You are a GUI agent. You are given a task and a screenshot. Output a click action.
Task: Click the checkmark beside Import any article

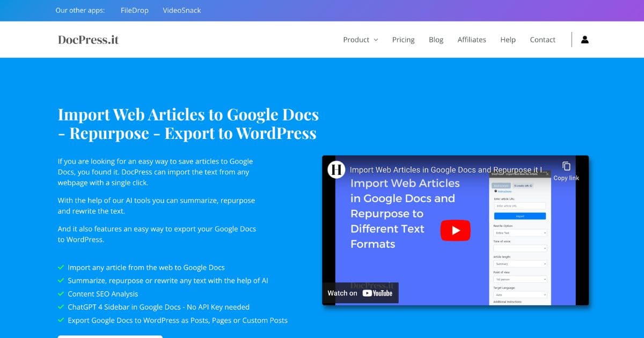tap(61, 267)
